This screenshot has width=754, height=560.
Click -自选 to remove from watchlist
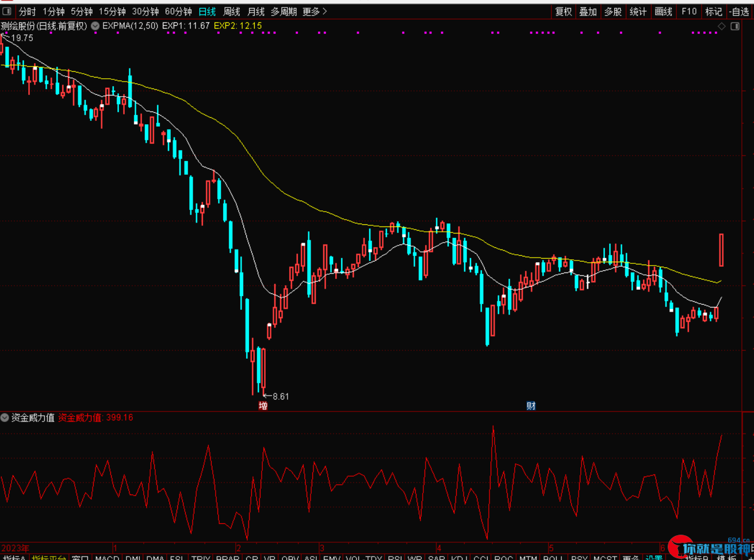click(x=740, y=11)
